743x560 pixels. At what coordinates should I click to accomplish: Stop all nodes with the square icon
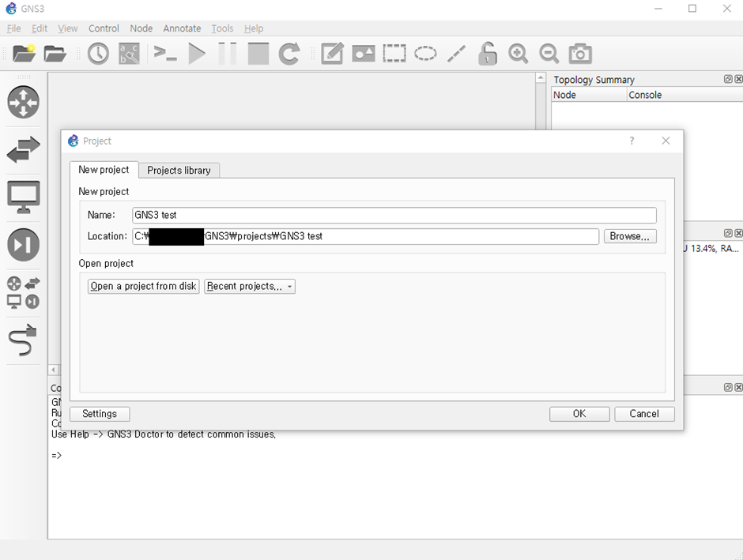[258, 54]
